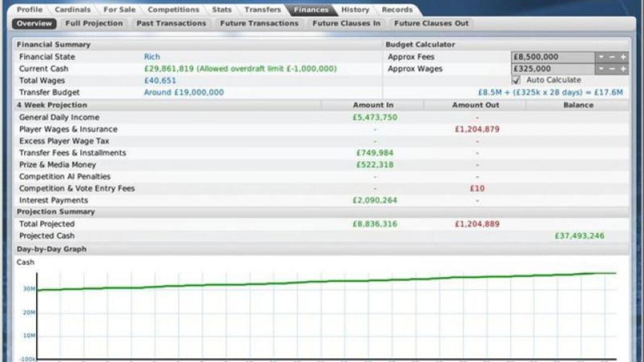Switch to the Transfers tab
Viewport: 644px width, 362px height.
(x=263, y=10)
